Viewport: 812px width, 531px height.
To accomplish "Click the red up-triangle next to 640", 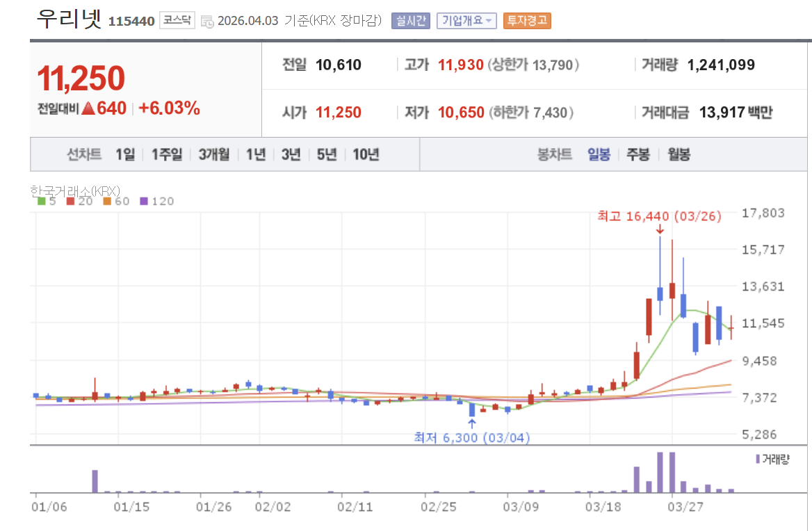I will [x=88, y=108].
